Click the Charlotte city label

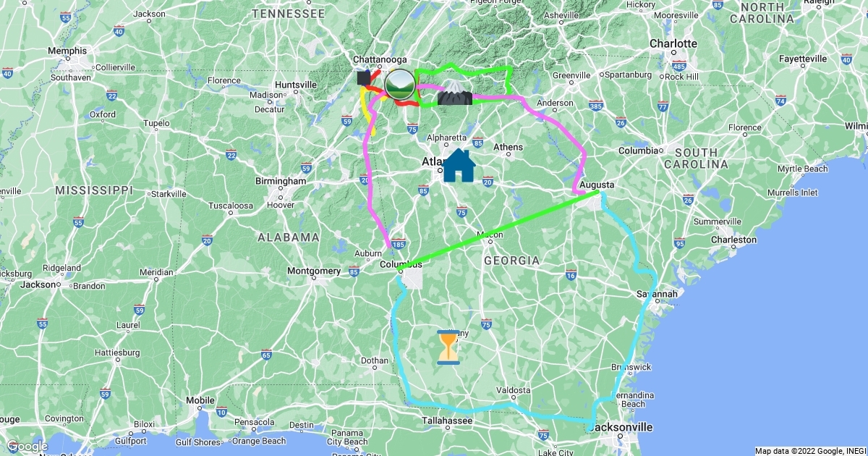[x=673, y=43]
